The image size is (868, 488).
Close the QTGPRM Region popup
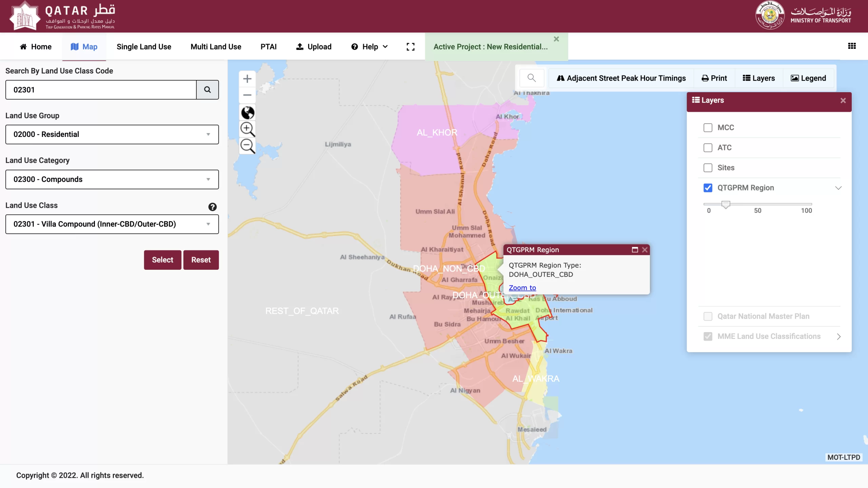645,250
